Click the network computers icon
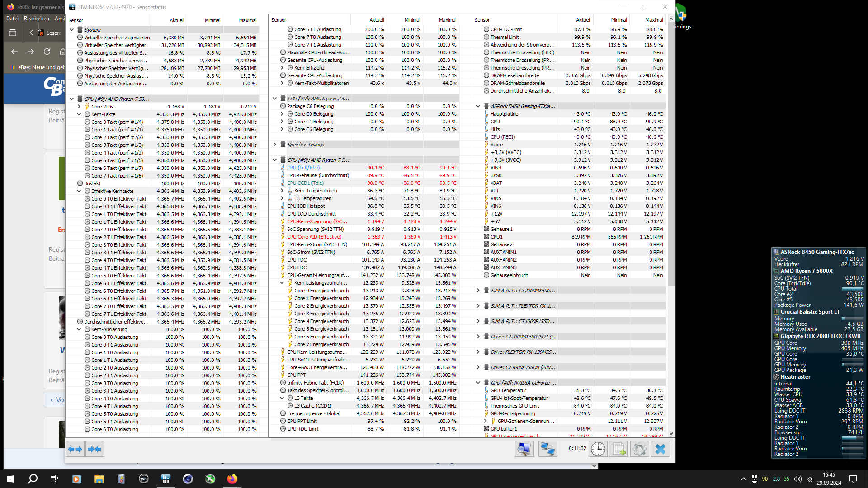This screenshot has height=488, width=868. tap(547, 449)
